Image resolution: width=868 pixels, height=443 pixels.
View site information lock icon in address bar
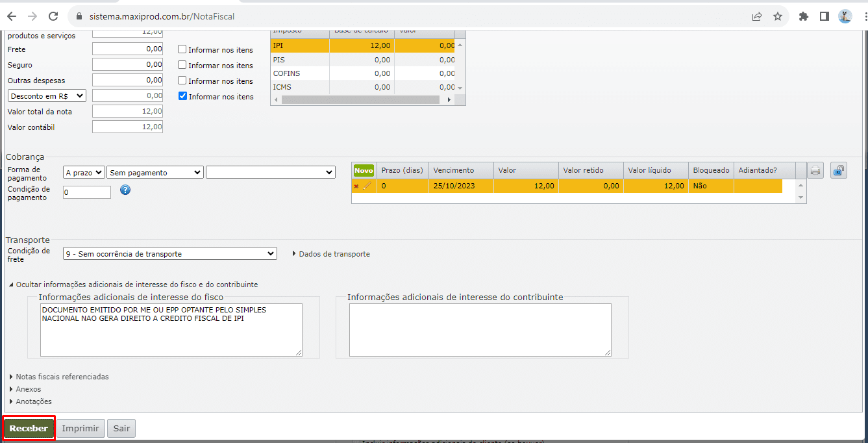click(x=79, y=16)
